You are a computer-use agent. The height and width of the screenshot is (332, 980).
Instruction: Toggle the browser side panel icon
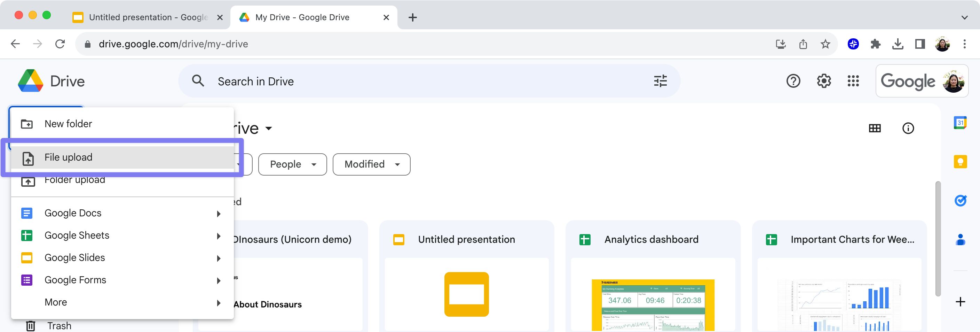click(x=920, y=44)
